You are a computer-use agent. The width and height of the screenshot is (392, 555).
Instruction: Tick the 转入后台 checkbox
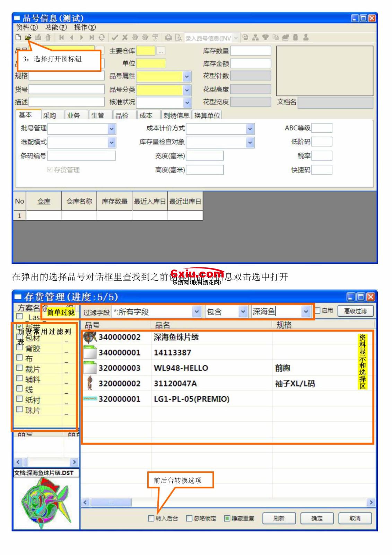point(151,518)
